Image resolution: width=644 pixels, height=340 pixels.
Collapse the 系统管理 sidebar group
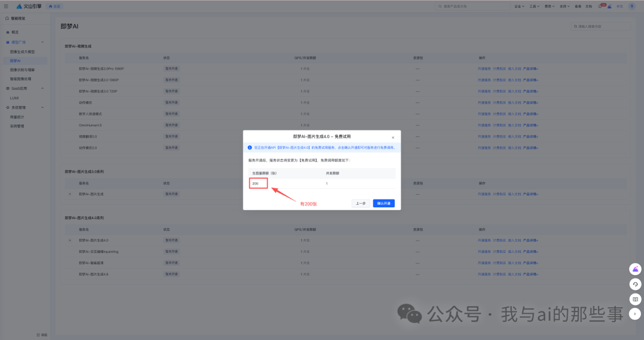[42, 107]
